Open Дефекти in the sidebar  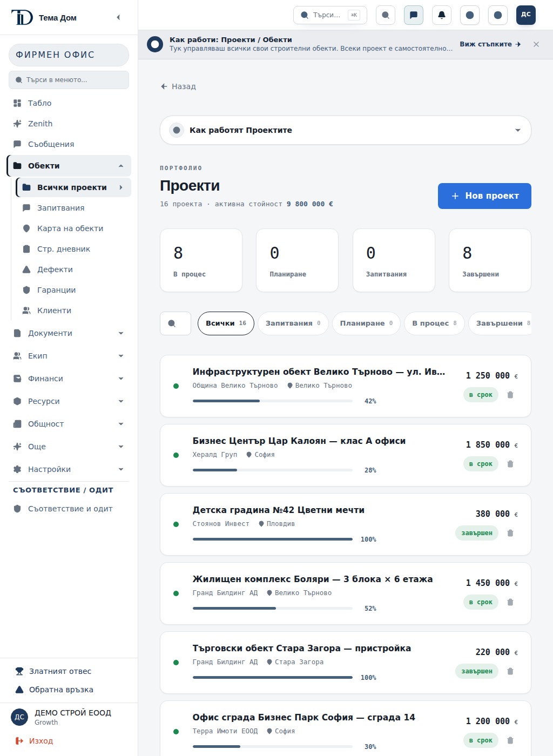[x=73, y=269]
